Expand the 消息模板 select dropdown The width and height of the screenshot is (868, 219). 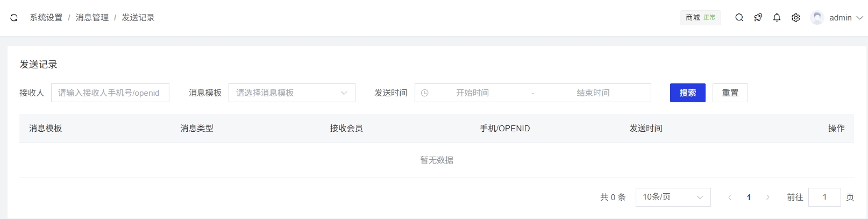291,93
